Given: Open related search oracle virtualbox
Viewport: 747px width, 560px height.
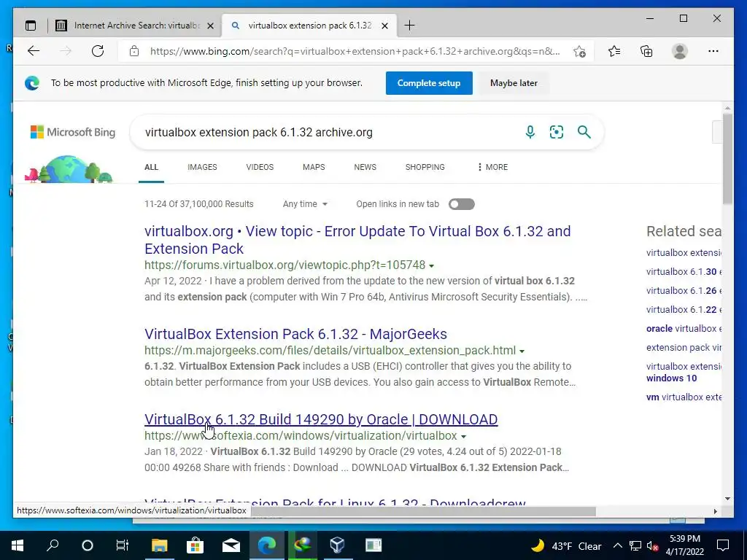Looking at the screenshot, I should point(683,329).
